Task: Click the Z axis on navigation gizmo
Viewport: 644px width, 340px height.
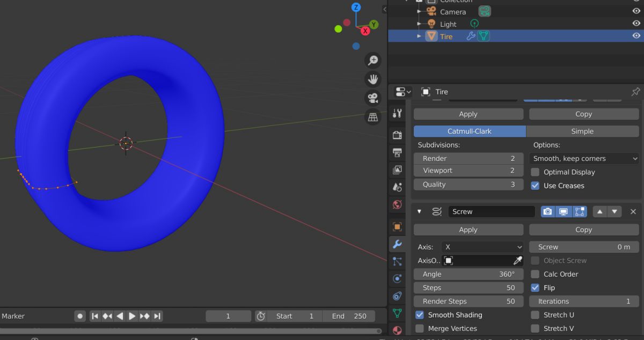Action: point(356,8)
